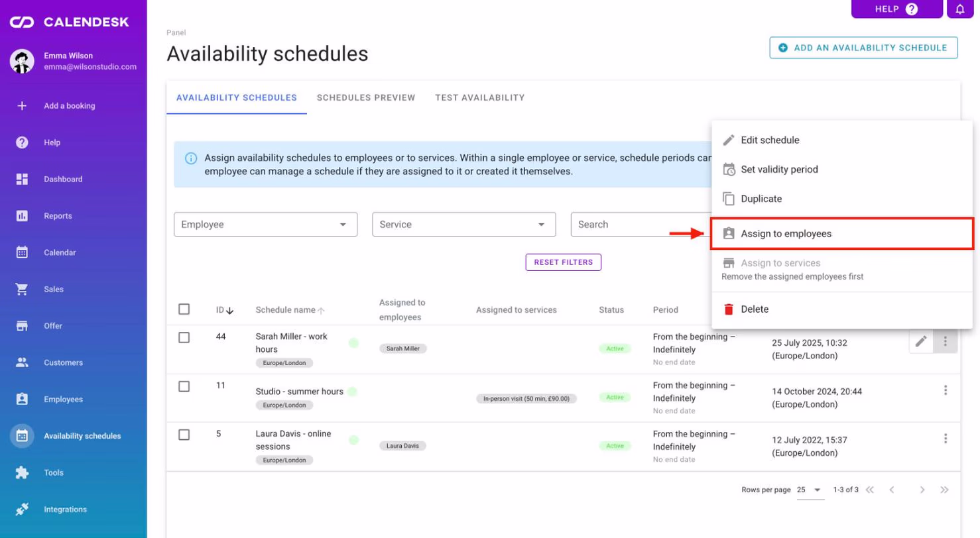Click pencil edit icon for Sarah Miller row

pyautogui.click(x=921, y=341)
